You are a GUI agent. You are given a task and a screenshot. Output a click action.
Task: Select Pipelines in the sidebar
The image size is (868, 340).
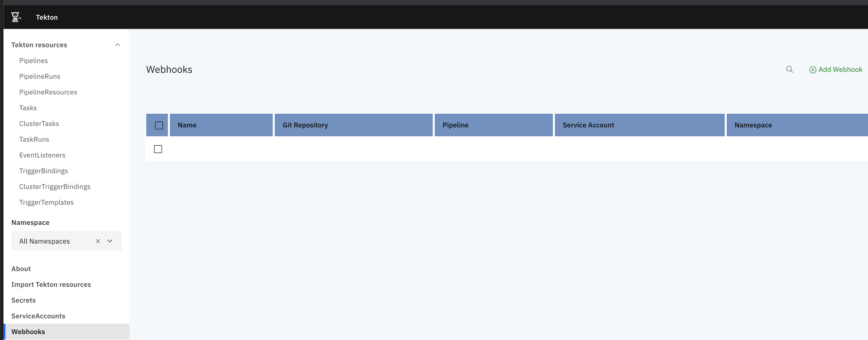pos(33,61)
